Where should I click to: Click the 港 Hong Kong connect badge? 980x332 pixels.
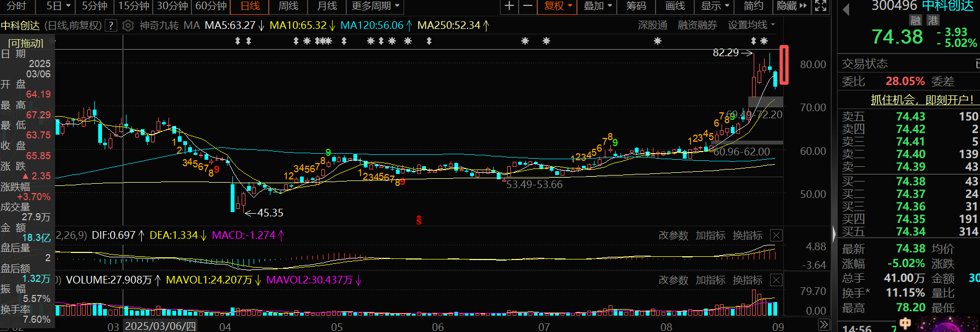click(933, 20)
